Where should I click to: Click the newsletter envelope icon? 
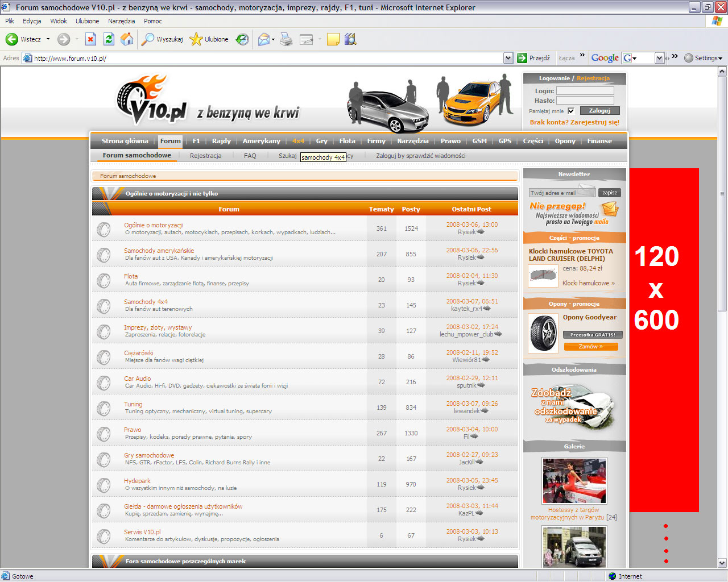point(610,209)
